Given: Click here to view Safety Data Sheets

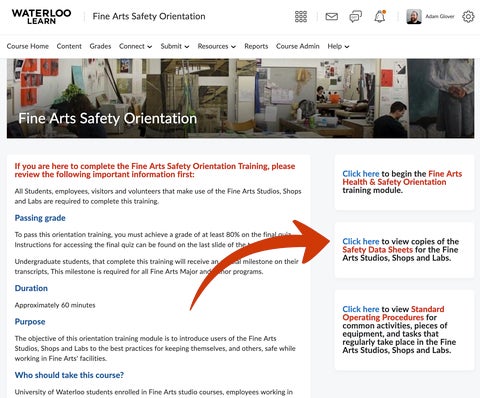Looking at the screenshot, I should point(361,241).
